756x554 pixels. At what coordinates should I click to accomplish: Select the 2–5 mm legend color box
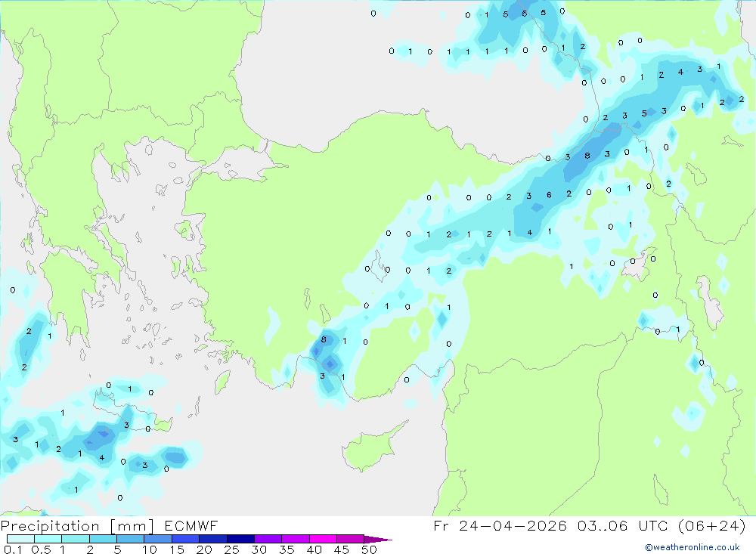103,539
